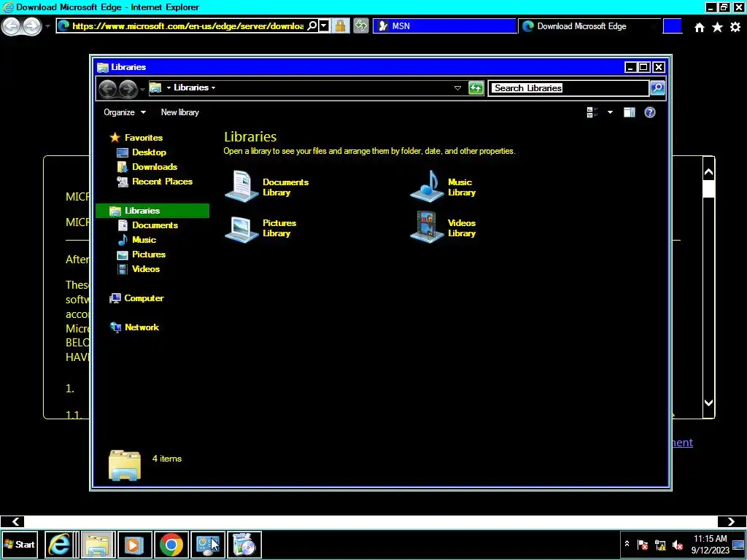Click the Internet Explorer URL address field
This screenshot has height=560, width=747.
(187, 26)
